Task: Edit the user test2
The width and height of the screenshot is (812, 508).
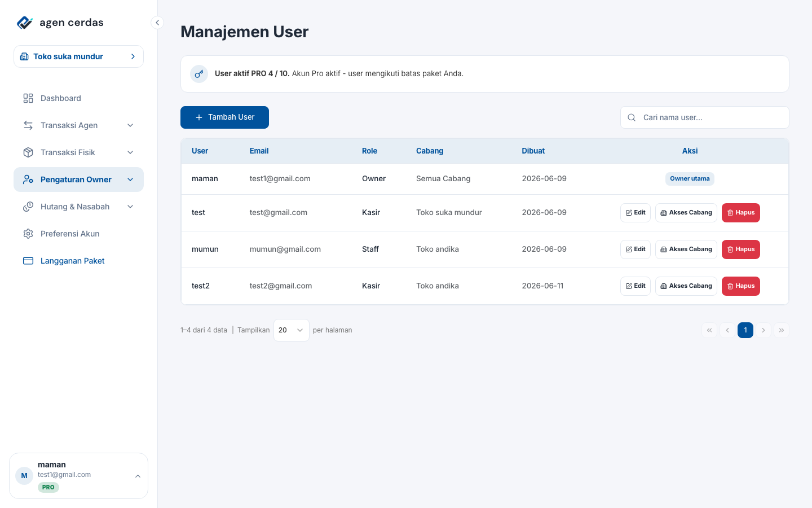Action: point(636,286)
